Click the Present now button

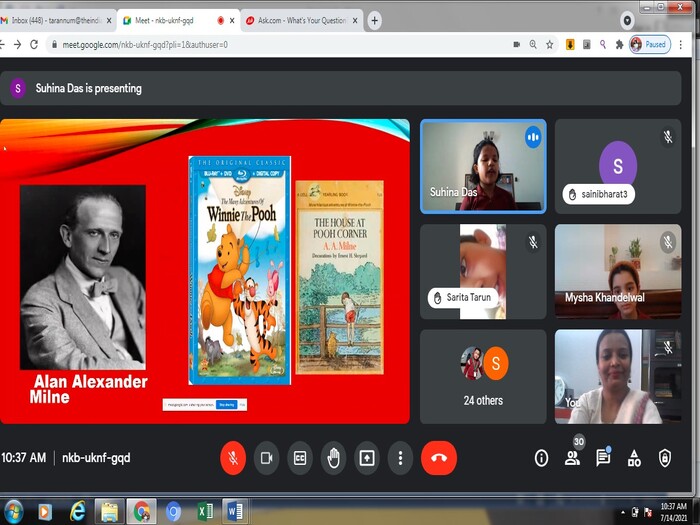[367, 458]
